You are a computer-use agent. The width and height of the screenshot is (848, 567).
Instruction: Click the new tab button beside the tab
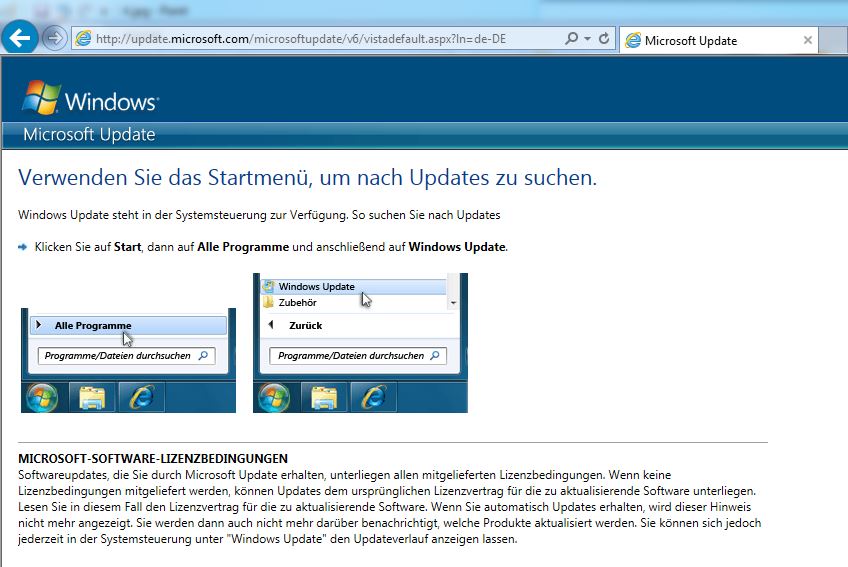(x=833, y=41)
